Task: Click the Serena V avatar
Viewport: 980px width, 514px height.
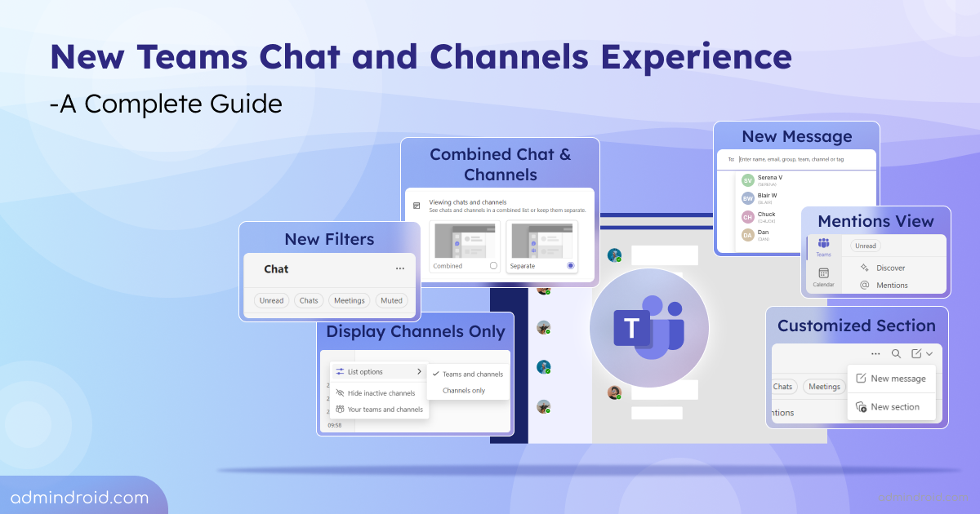Action: tap(747, 180)
